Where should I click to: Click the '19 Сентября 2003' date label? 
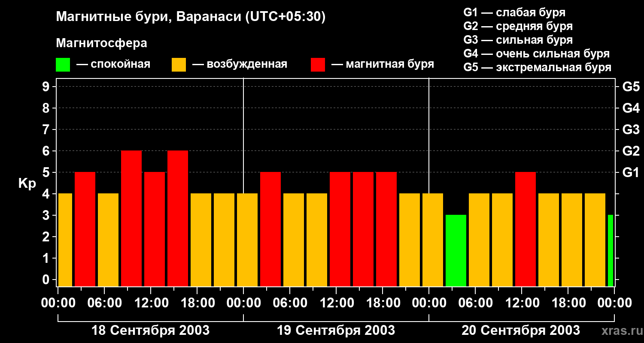pos(336,330)
